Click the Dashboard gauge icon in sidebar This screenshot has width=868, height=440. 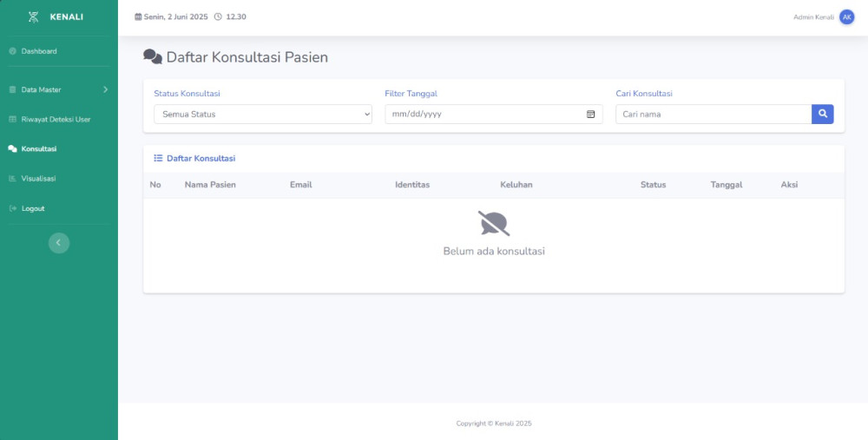12,51
